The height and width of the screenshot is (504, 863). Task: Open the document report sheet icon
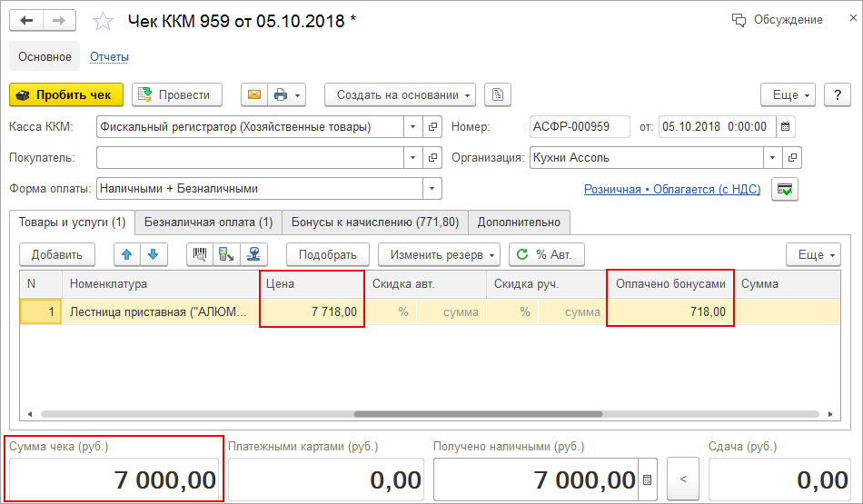tap(498, 94)
